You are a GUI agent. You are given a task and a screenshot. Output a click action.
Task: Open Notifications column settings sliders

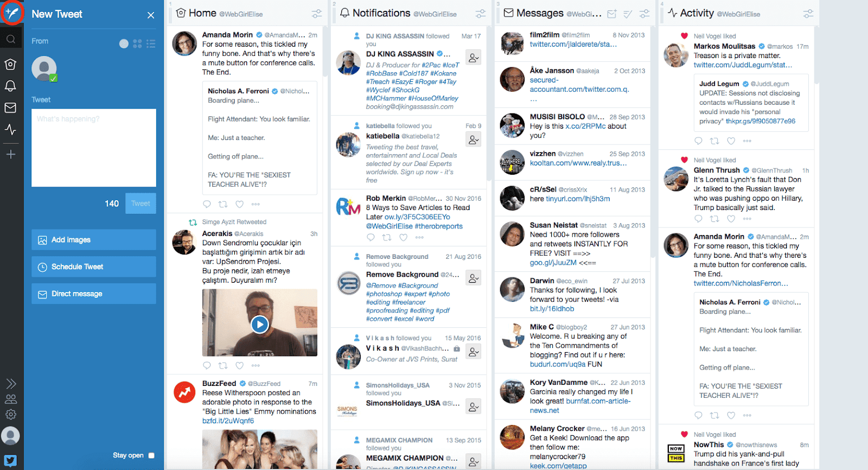pyautogui.click(x=481, y=14)
